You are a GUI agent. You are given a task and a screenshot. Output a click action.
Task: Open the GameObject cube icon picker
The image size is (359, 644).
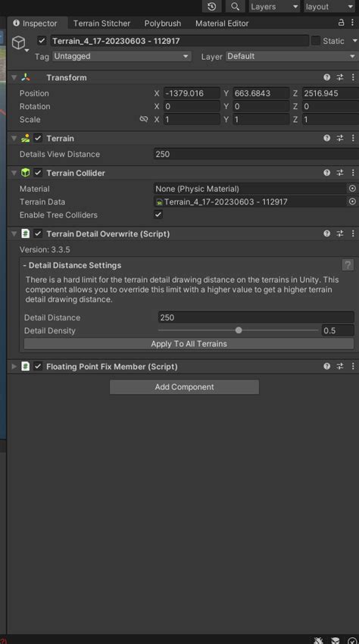(x=19, y=42)
